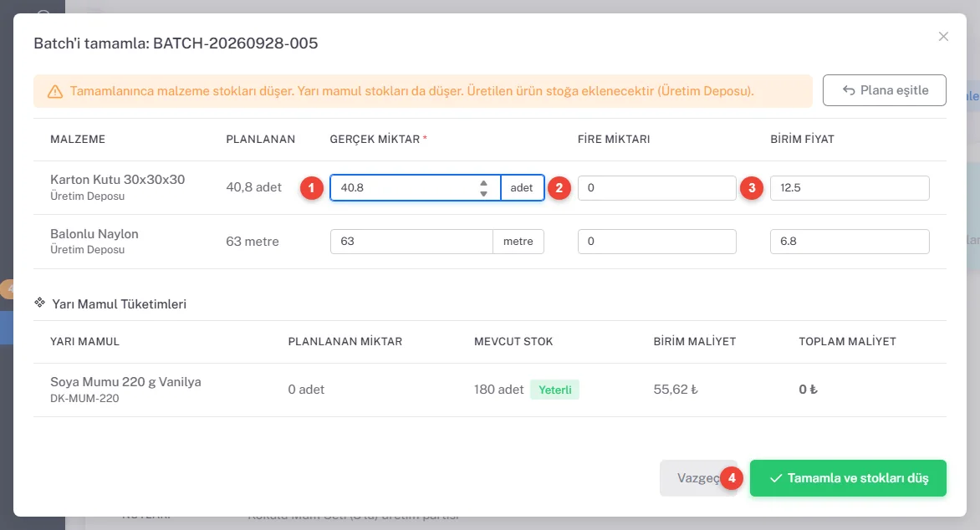Viewport: 980px width, 530px height.
Task: Click the PLANLANAN MİKTAR column header
Action: 345,342
